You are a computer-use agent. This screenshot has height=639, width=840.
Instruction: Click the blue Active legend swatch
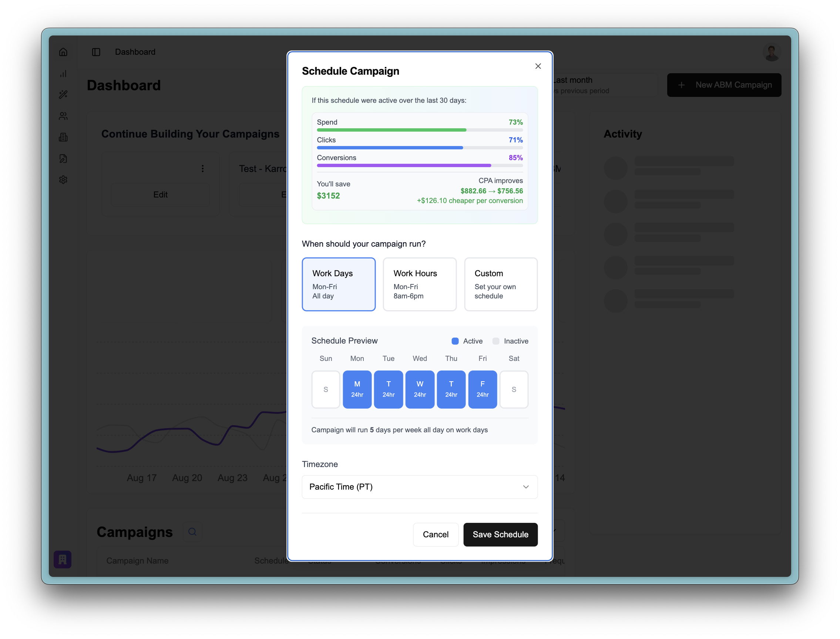click(455, 341)
